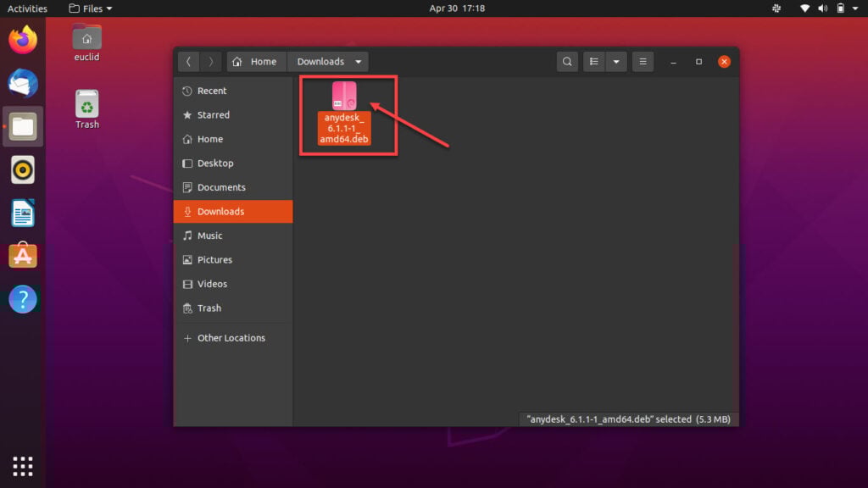Open the Files app menu in top bar
The width and height of the screenshot is (868, 488).
90,8
